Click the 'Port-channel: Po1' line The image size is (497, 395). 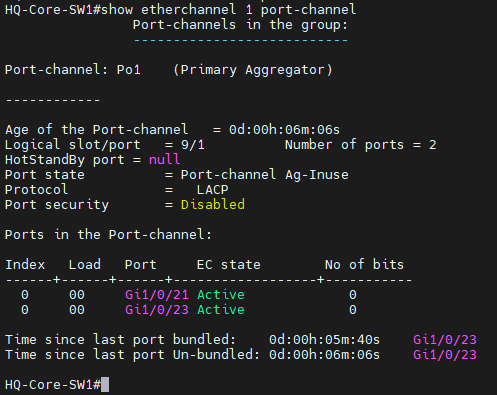pos(73,70)
